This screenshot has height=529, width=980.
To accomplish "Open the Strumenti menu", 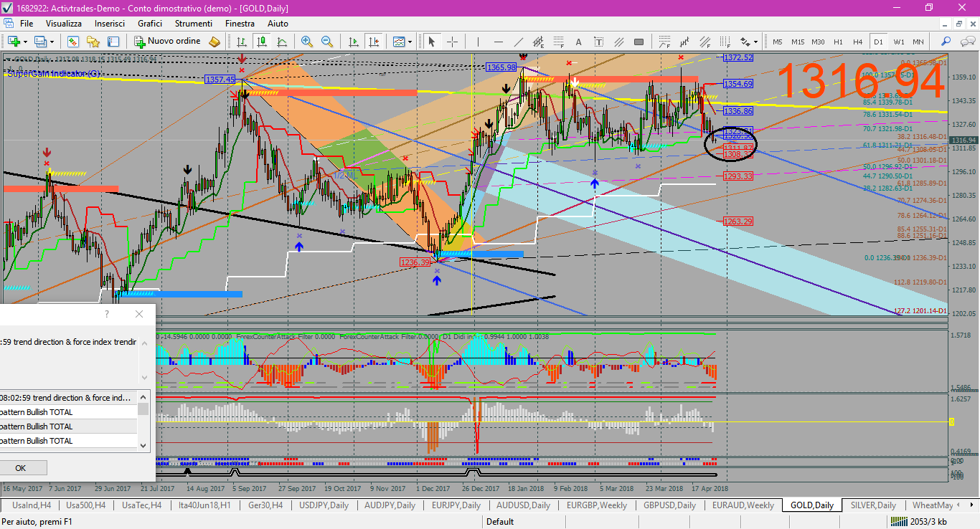I will pos(194,23).
